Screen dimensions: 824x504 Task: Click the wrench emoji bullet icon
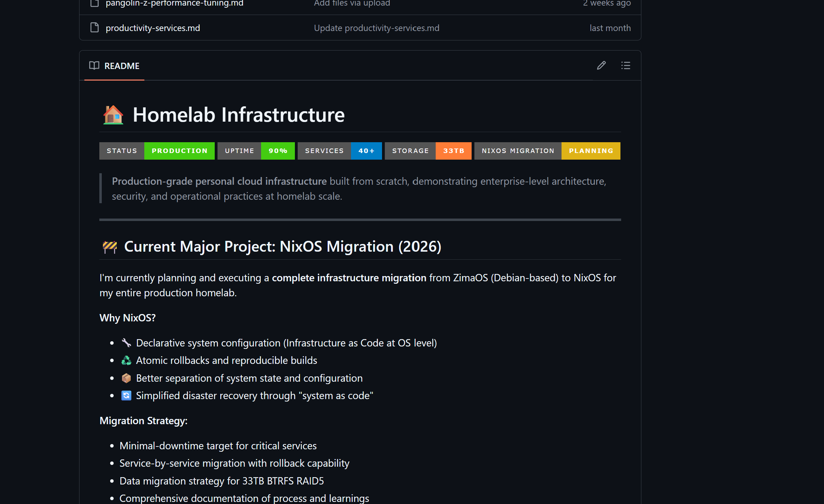126,343
